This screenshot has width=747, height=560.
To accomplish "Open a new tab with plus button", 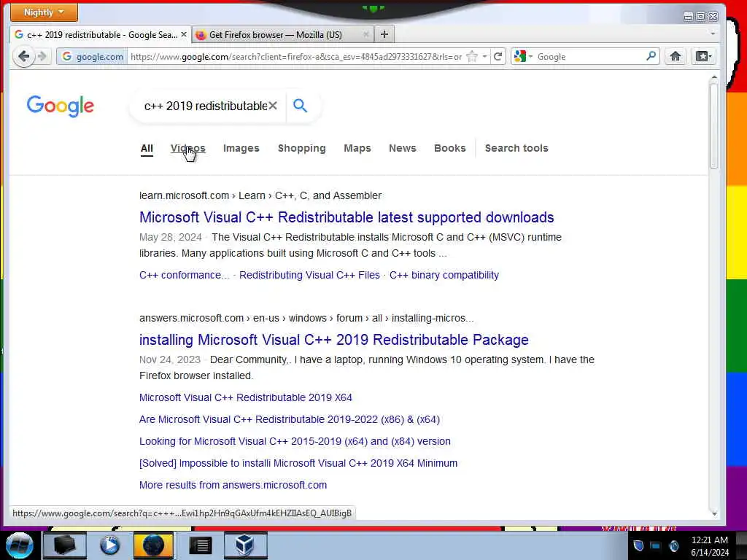I will (384, 34).
